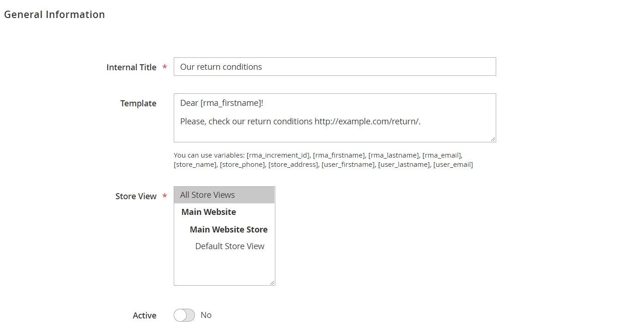
Task: Toggle the Active switch
Action: [x=184, y=315]
